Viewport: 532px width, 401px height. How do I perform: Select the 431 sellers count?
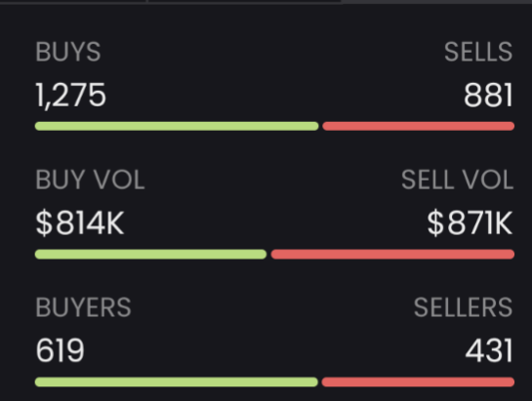(x=489, y=351)
